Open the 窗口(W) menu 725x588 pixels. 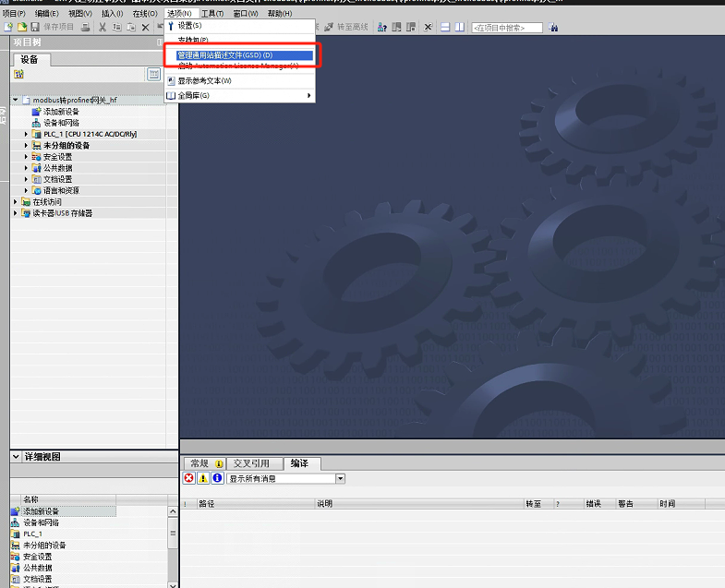tap(246, 14)
